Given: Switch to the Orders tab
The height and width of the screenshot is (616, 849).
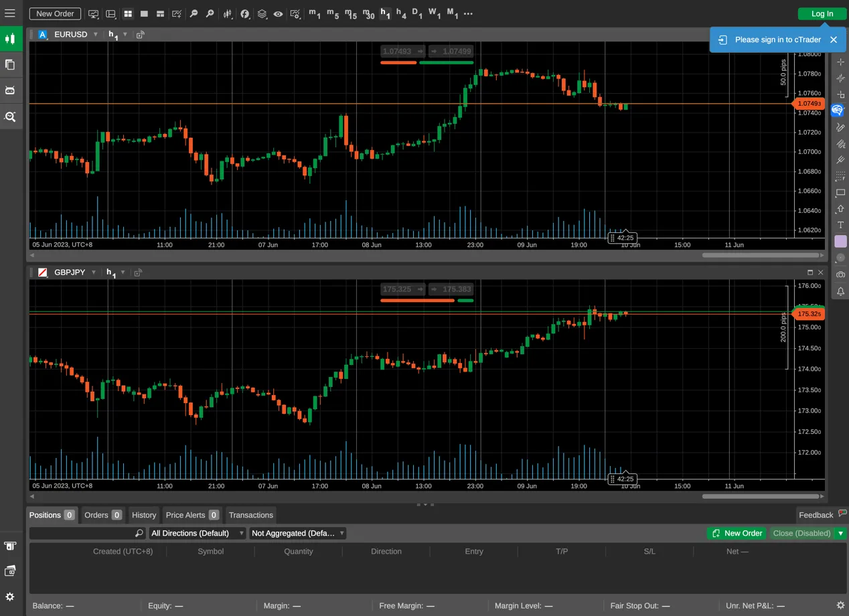Looking at the screenshot, I should pyautogui.click(x=103, y=515).
